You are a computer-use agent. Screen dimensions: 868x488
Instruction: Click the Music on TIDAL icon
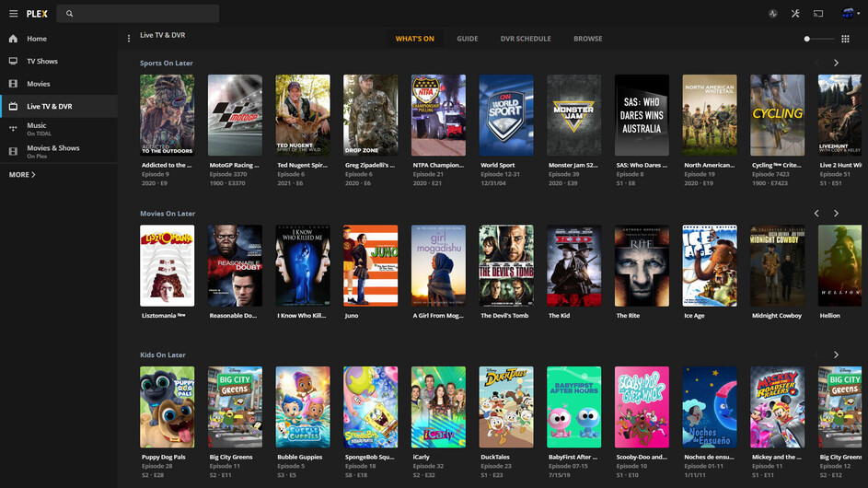click(13, 129)
